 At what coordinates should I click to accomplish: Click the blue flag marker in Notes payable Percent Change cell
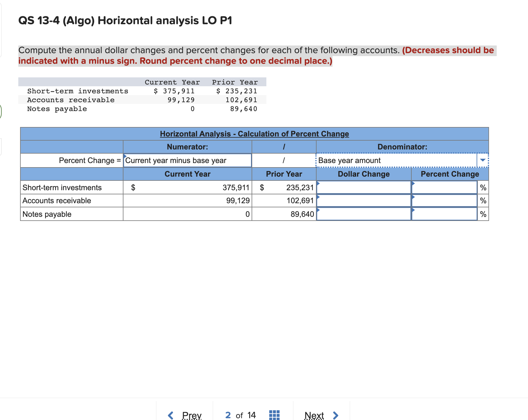coord(413,211)
